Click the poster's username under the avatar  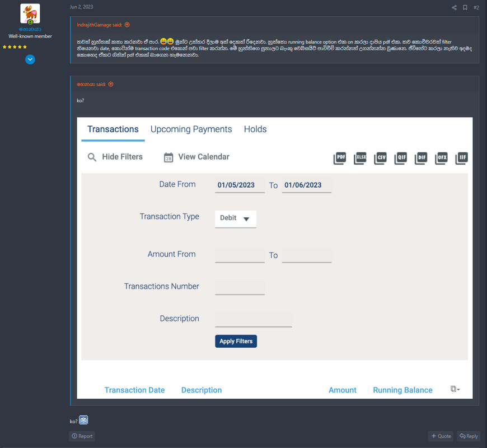click(30, 29)
